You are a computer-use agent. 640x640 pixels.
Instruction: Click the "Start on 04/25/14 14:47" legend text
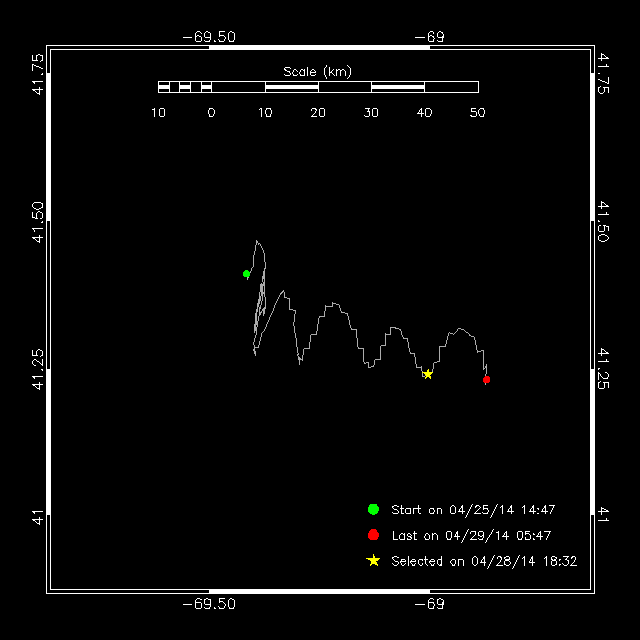[473, 509]
